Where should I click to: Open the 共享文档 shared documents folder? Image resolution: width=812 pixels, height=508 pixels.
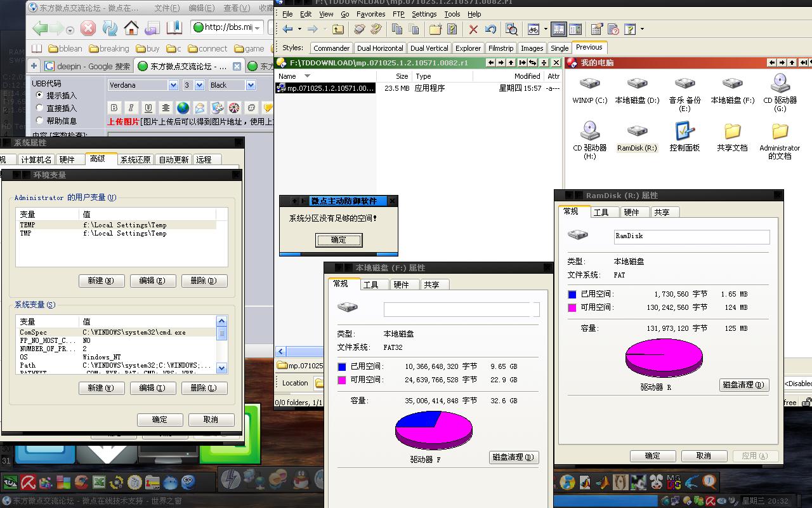click(732, 137)
